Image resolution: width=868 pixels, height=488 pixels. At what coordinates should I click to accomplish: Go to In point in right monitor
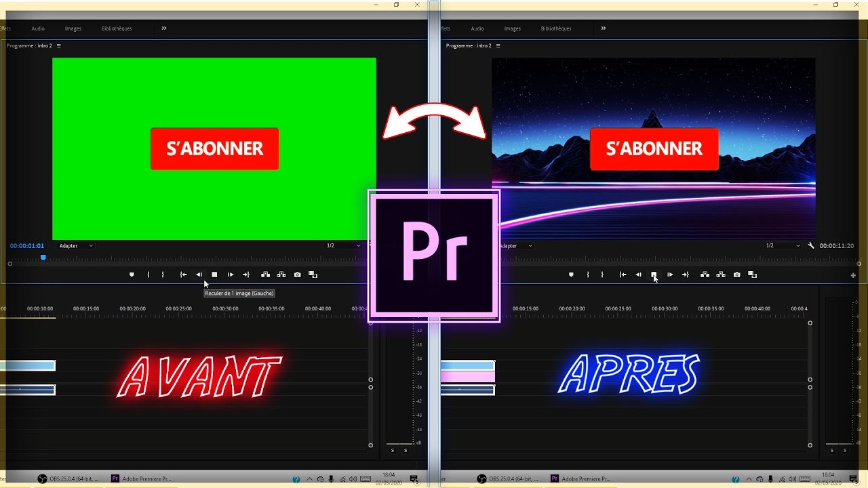pos(623,274)
